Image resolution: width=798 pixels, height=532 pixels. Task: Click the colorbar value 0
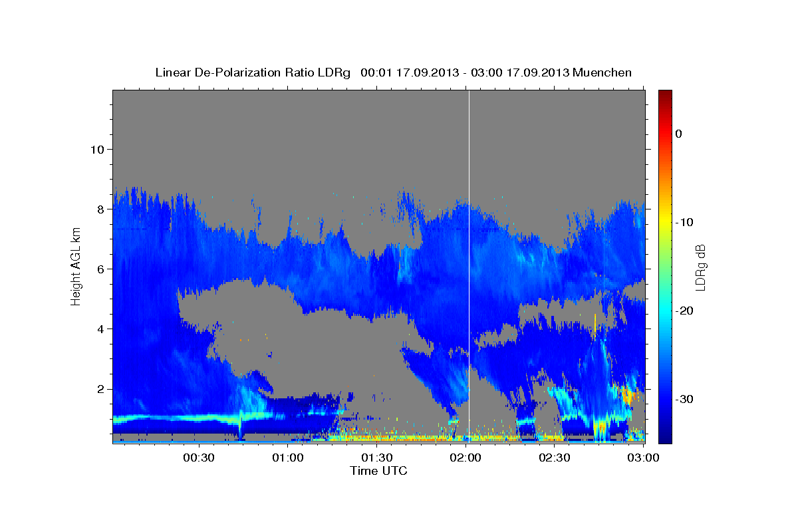point(678,134)
